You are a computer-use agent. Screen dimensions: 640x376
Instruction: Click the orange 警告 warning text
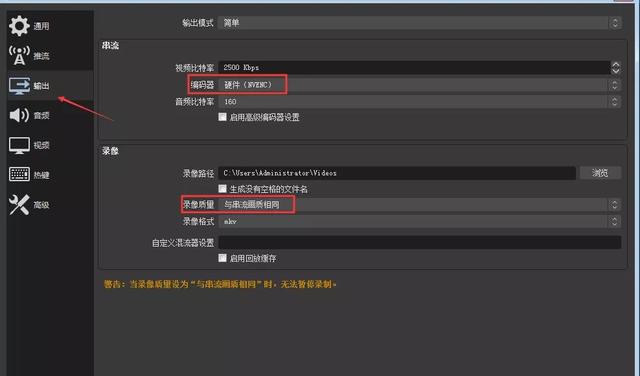[x=220, y=284]
